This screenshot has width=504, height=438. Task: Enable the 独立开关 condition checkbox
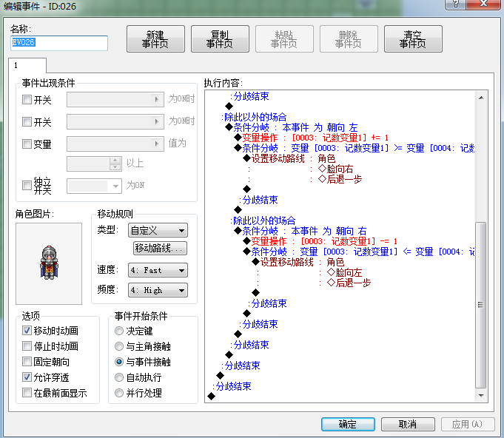(27, 186)
